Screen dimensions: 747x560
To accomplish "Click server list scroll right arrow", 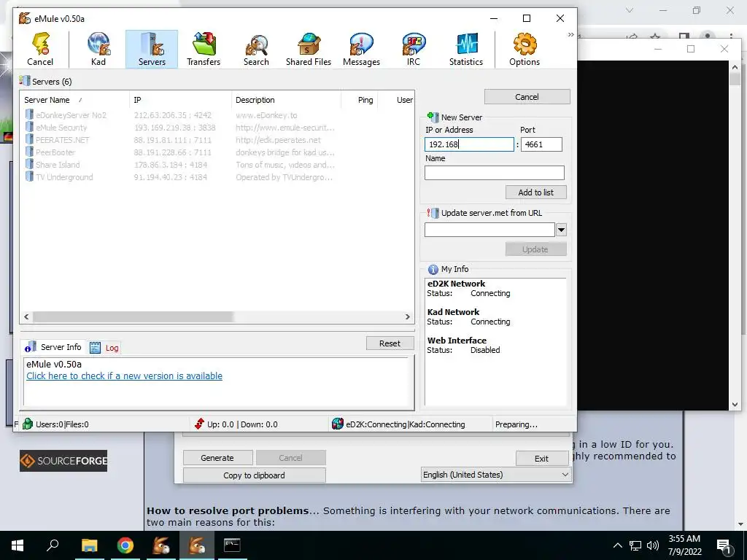I will point(407,316).
